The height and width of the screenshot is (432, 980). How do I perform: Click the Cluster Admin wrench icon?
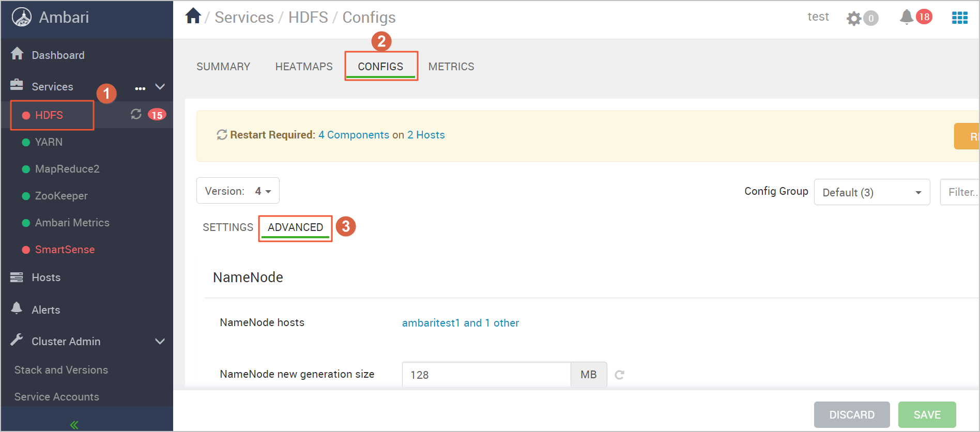click(x=17, y=340)
